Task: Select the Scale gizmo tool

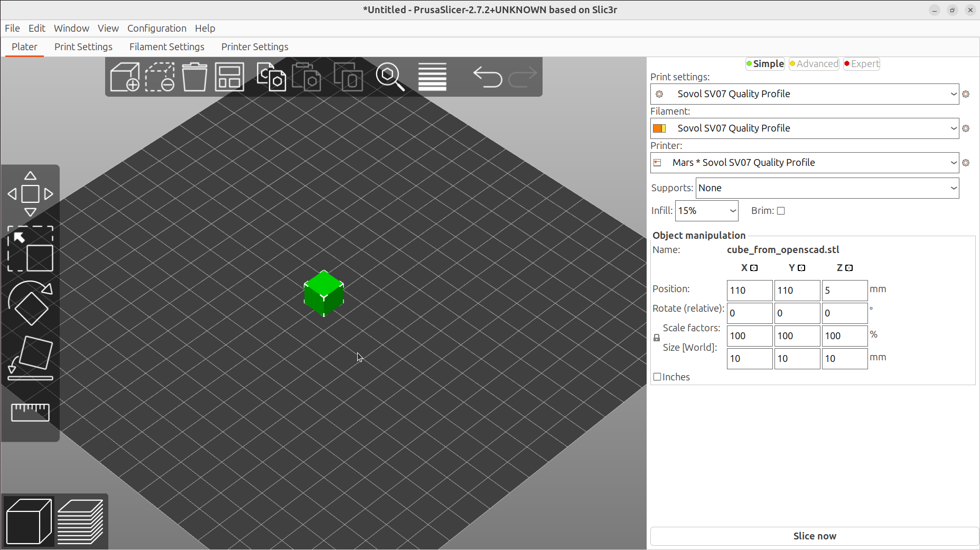Action: [x=30, y=249]
